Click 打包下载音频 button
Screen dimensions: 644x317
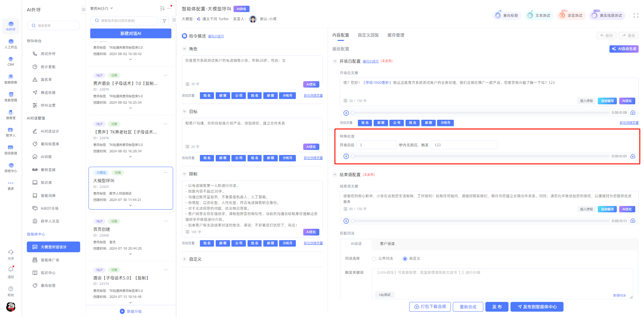point(430,307)
